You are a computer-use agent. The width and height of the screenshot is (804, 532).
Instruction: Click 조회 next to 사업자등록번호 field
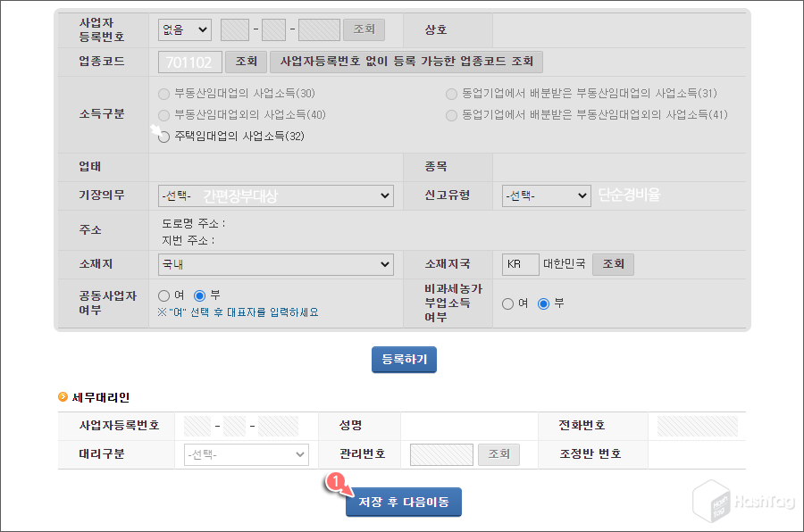tap(364, 29)
